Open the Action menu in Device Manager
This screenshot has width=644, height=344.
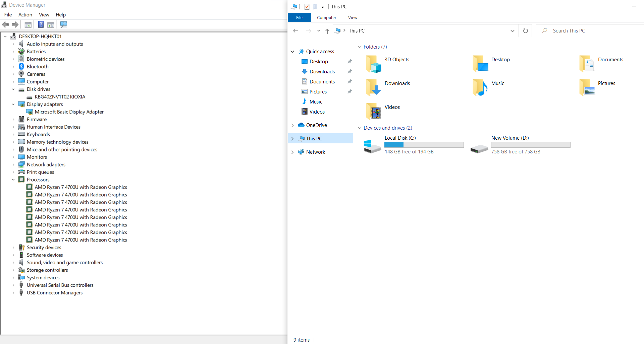25,15
